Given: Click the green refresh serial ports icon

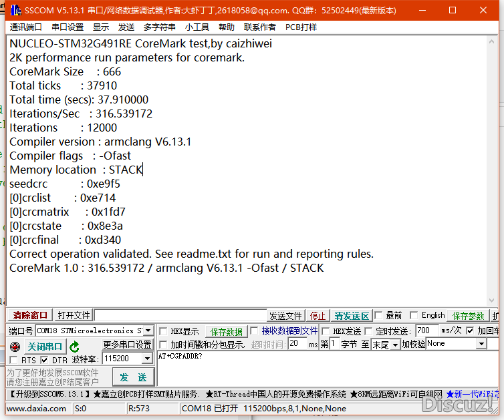Looking at the screenshot, I should [75, 347].
